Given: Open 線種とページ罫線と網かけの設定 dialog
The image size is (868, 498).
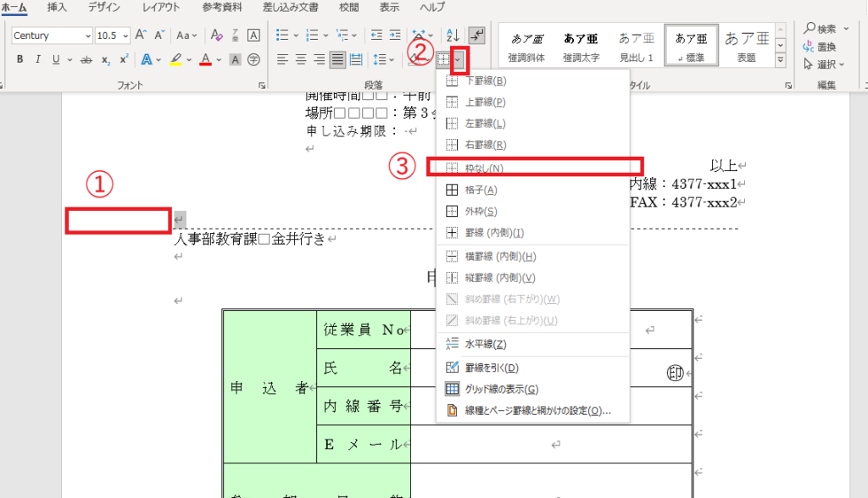Looking at the screenshot, I should tap(533, 411).
